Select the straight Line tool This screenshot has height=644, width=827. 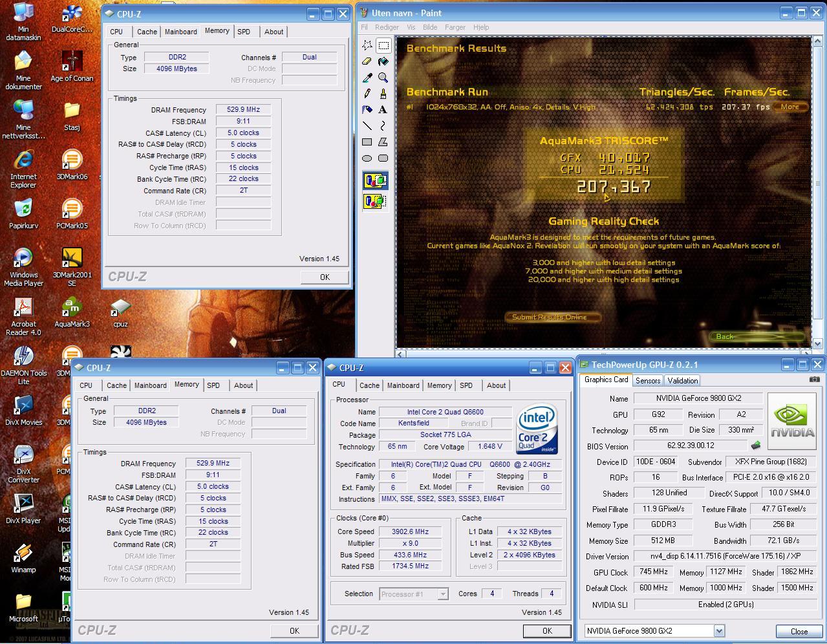[x=367, y=126]
